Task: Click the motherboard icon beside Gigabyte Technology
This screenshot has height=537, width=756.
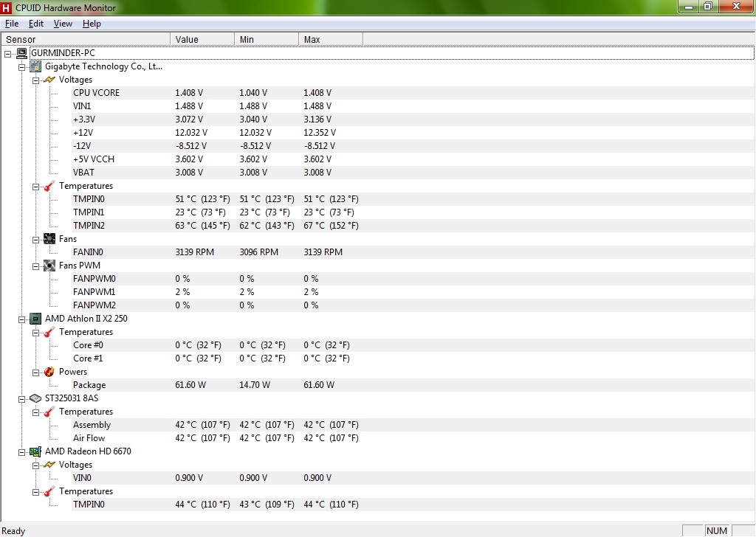Action: 35,66
